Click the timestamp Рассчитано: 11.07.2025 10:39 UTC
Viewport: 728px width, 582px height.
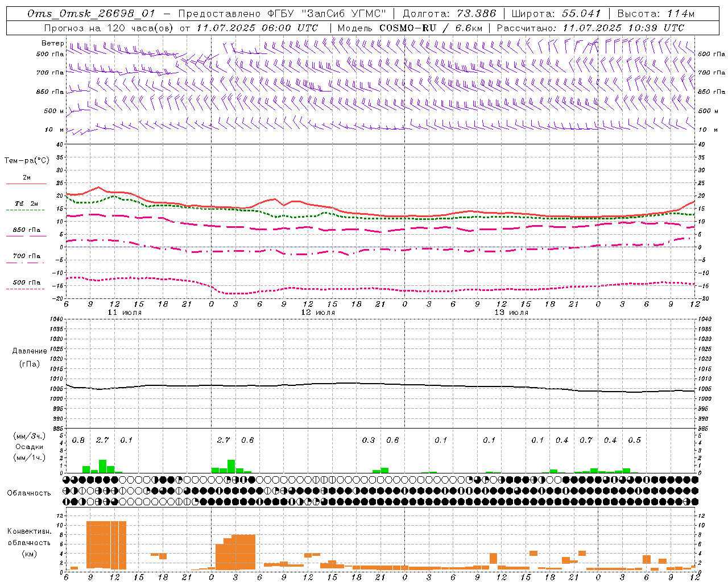click(590, 28)
